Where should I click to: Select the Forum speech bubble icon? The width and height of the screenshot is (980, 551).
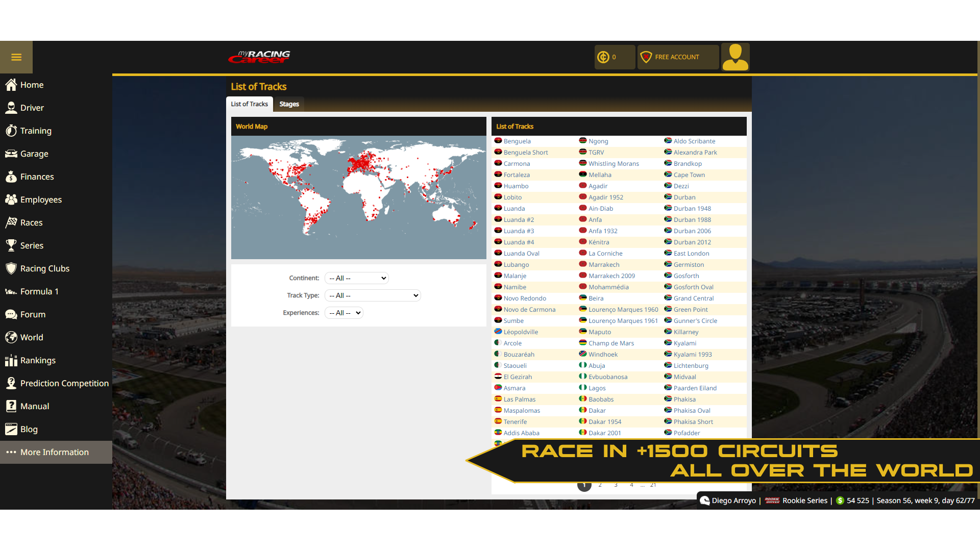click(x=11, y=314)
